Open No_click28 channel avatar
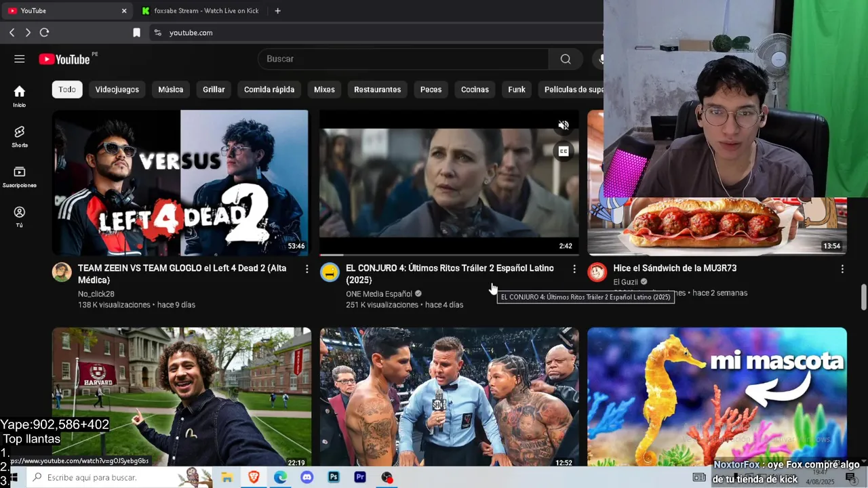 [x=62, y=272]
